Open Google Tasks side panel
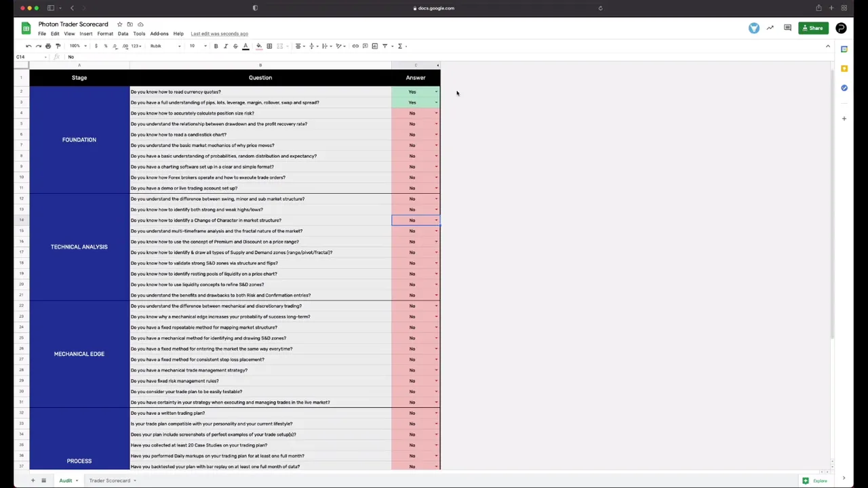The width and height of the screenshot is (868, 488). point(844,88)
